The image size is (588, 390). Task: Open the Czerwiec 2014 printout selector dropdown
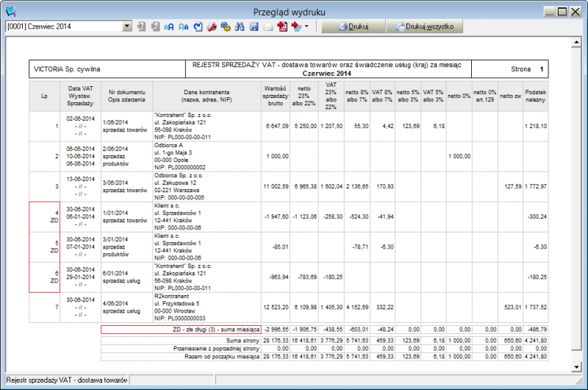(127, 26)
